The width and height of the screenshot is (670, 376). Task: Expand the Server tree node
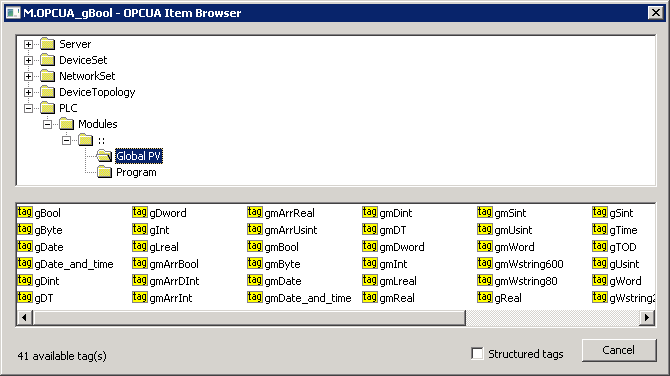point(28,44)
